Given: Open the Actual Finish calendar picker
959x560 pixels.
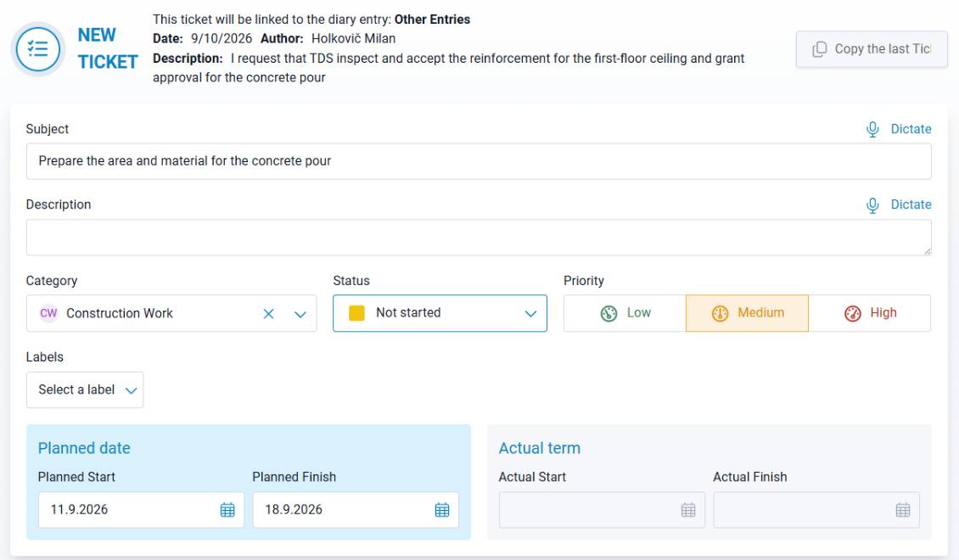Looking at the screenshot, I should pyautogui.click(x=903, y=510).
